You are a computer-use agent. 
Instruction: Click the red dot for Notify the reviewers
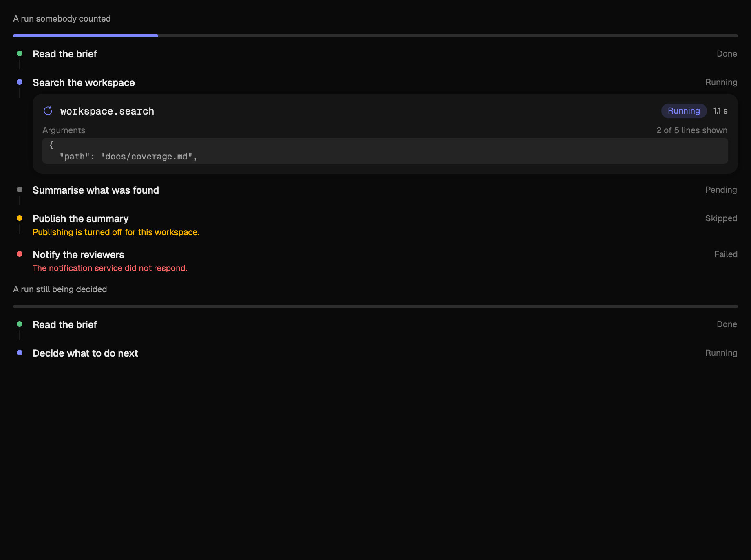point(20,254)
